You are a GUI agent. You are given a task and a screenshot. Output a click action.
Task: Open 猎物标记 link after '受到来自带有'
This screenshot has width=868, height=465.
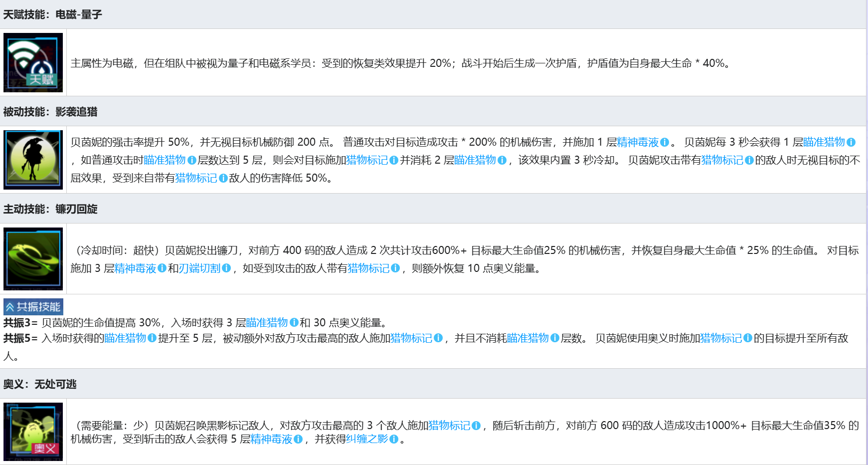(x=196, y=178)
